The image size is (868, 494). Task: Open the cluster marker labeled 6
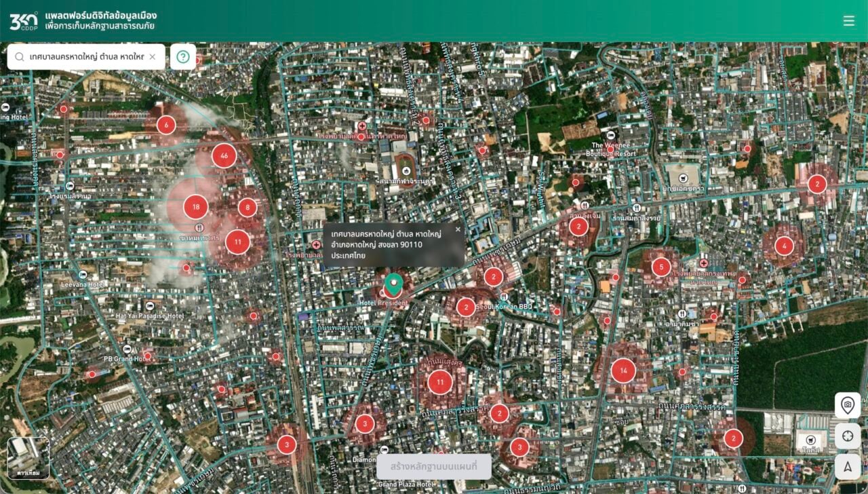coord(166,125)
